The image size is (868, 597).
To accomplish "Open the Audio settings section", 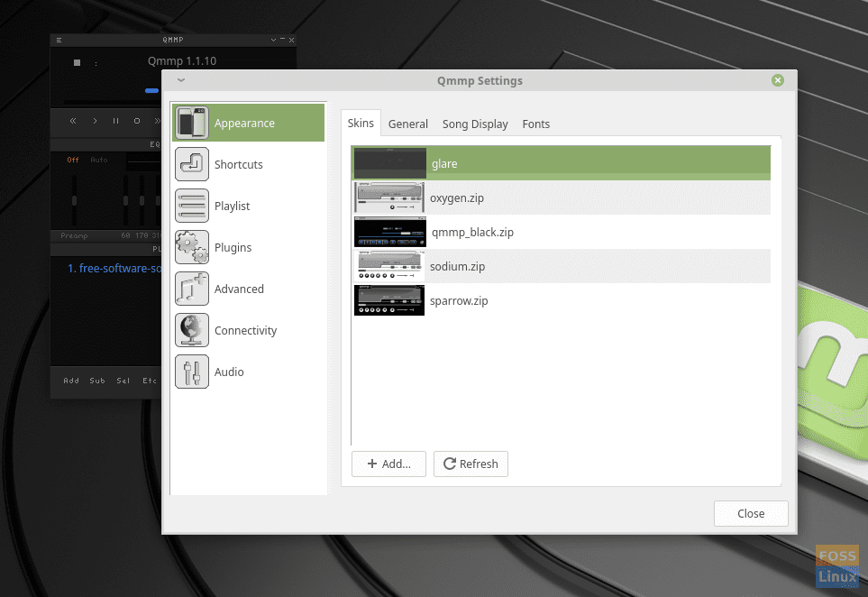I will pyautogui.click(x=248, y=372).
